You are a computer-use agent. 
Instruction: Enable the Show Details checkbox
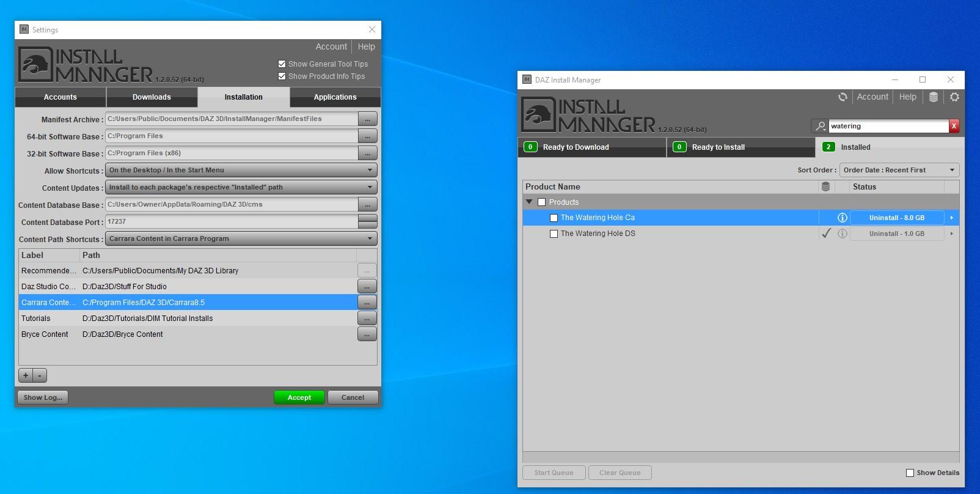point(910,473)
